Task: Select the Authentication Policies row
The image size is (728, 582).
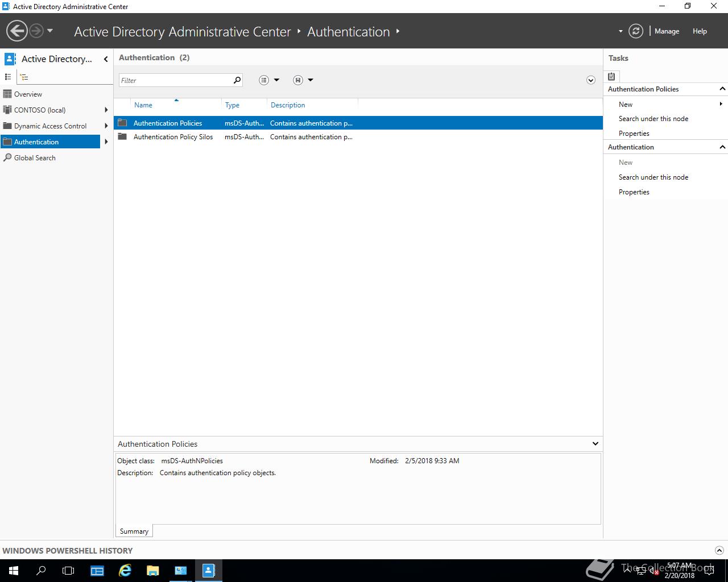Action: coord(358,123)
